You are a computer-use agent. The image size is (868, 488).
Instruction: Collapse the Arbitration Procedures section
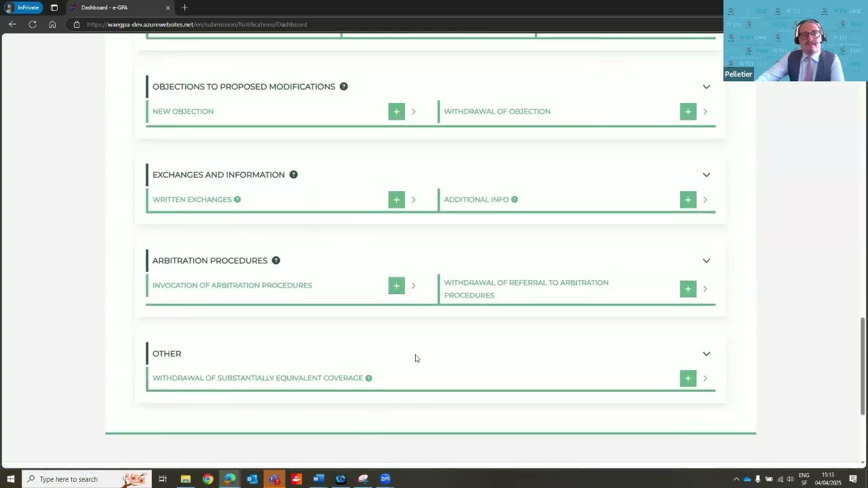[707, 261]
